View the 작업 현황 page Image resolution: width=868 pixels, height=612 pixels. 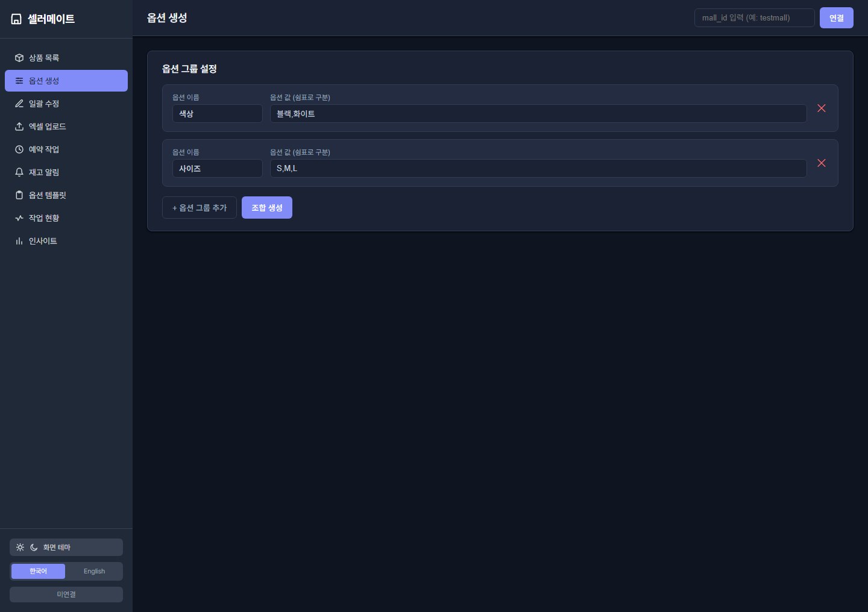(x=66, y=218)
